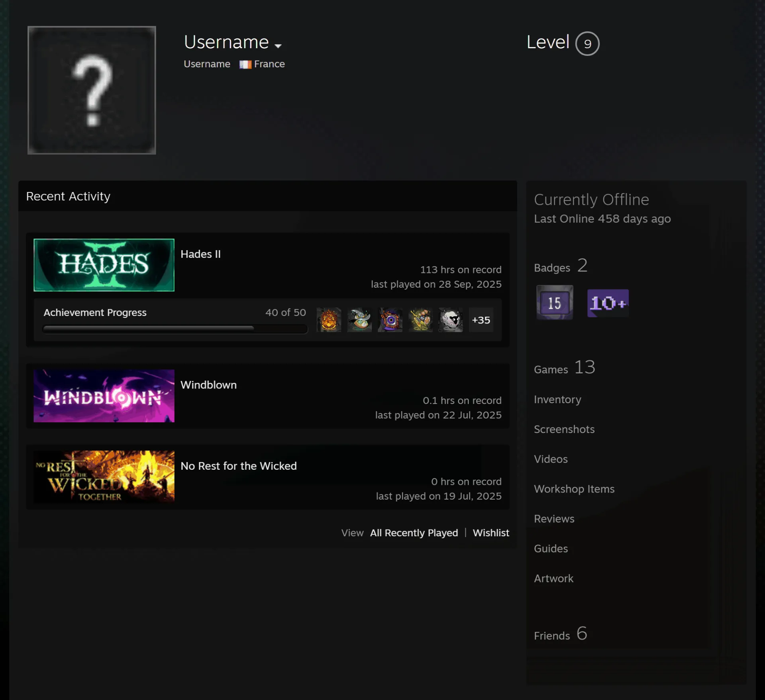Click the white skull achievement icon
This screenshot has height=700, width=765.
(x=451, y=320)
